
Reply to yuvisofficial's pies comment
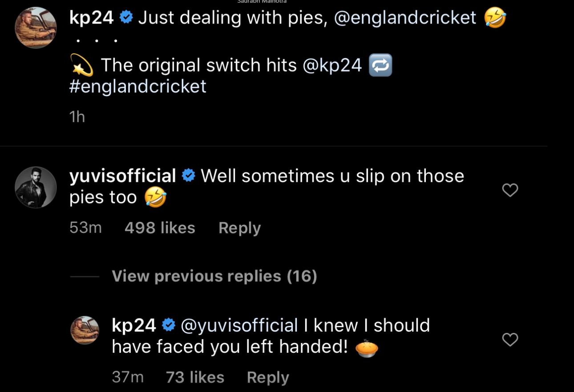click(x=239, y=228)
